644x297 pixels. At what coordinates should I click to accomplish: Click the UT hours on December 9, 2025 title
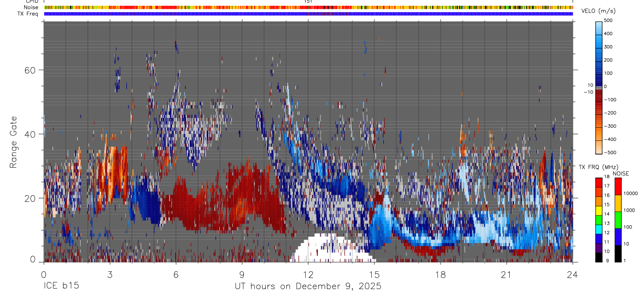(308, 287)
